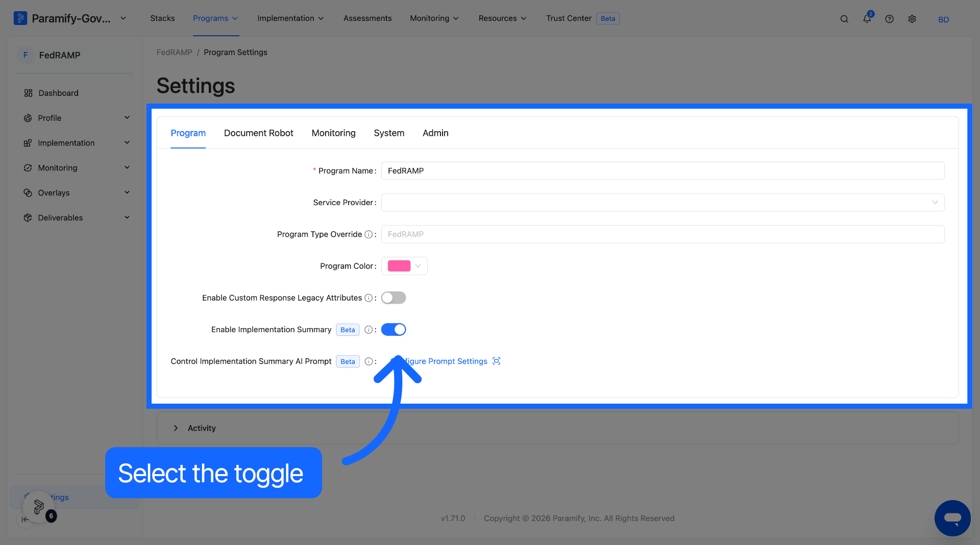Image resolution: width=980 pixels, height=545 pixels.
Task: Expand the Profile sidebar section chevron
Action: click(127, 118)
